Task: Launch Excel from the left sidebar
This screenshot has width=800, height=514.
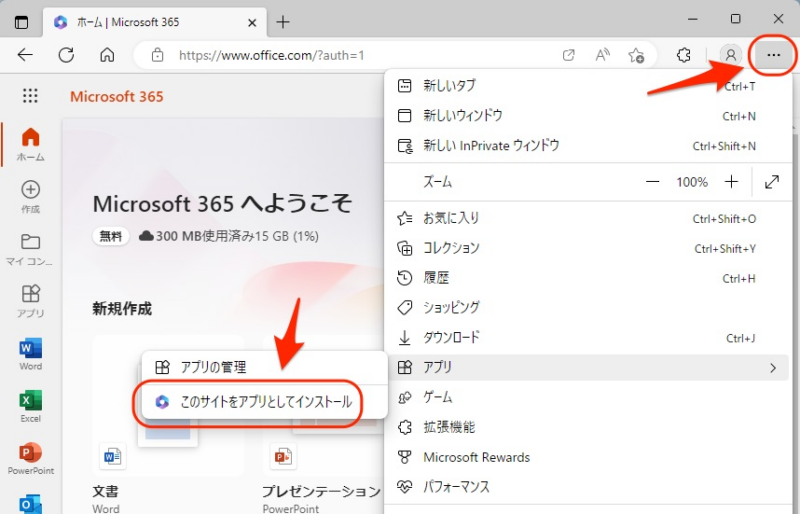Action: tap(31, 406)
